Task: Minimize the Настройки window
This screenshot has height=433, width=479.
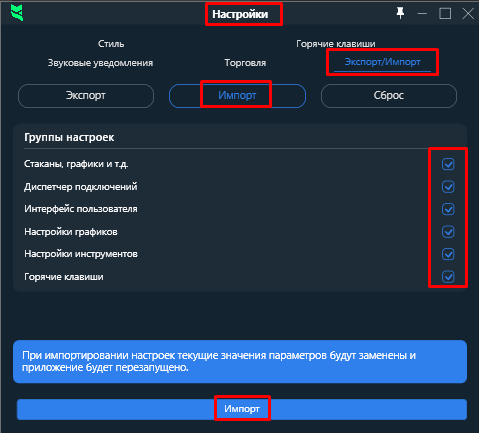Action: [422, 14]
